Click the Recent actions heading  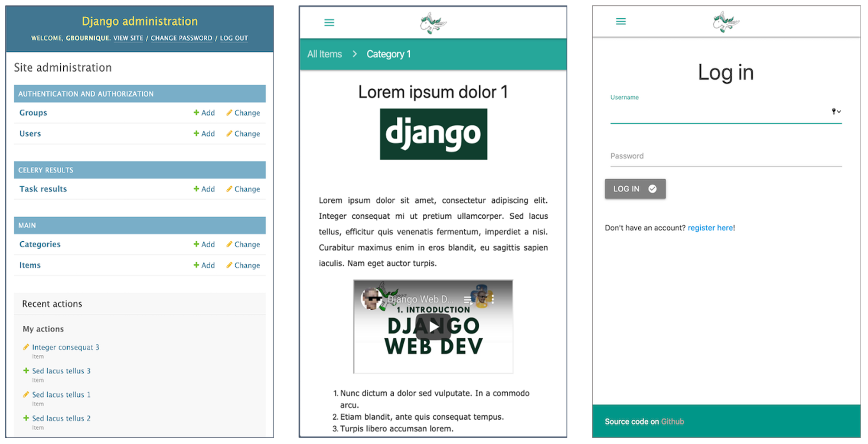[52, 304]
